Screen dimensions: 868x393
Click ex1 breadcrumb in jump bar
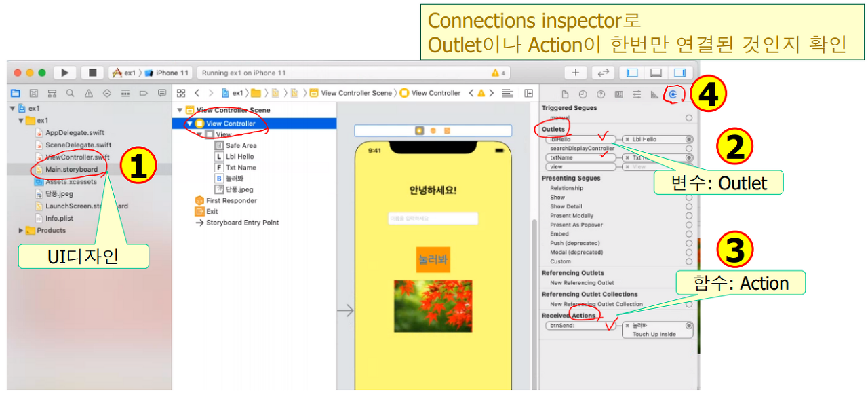point(233,93)
